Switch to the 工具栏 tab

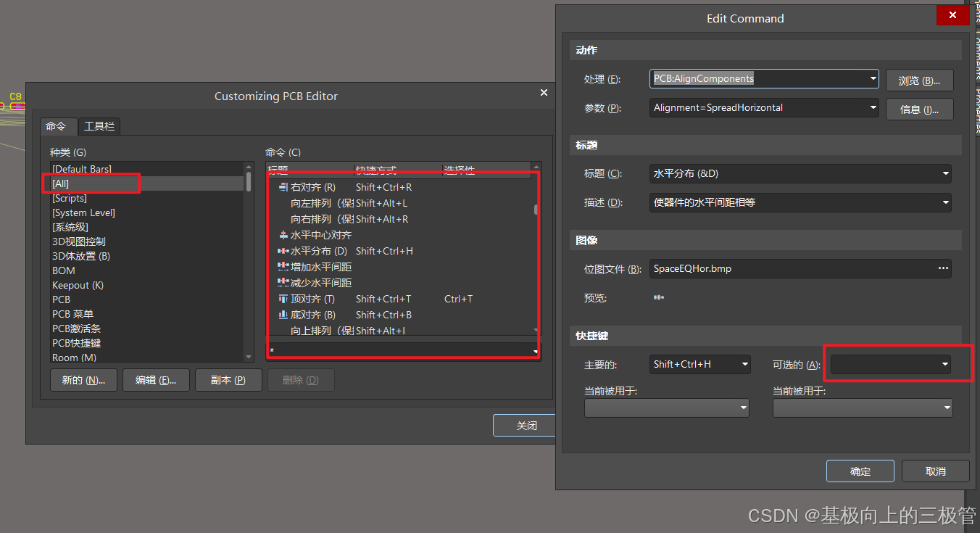99,126
